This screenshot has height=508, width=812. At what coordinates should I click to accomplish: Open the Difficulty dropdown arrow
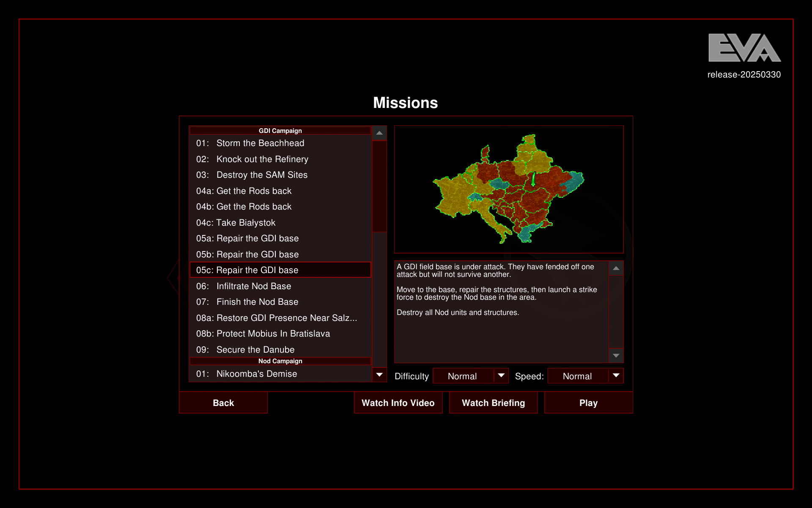point(501,375)
